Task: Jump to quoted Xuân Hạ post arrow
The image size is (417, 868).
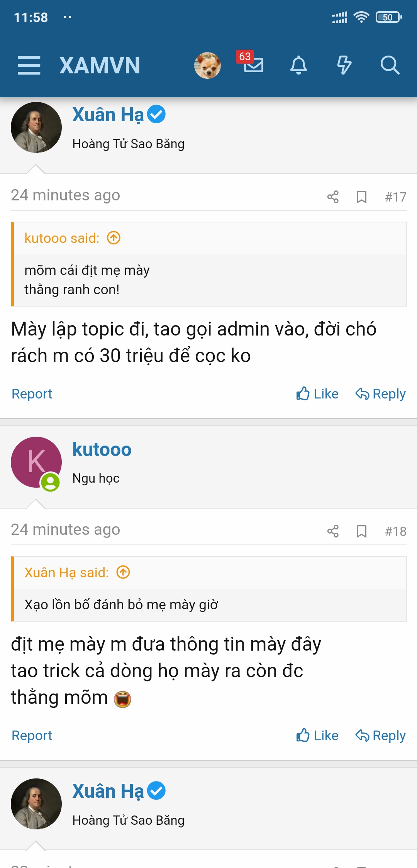Action: 123,572
